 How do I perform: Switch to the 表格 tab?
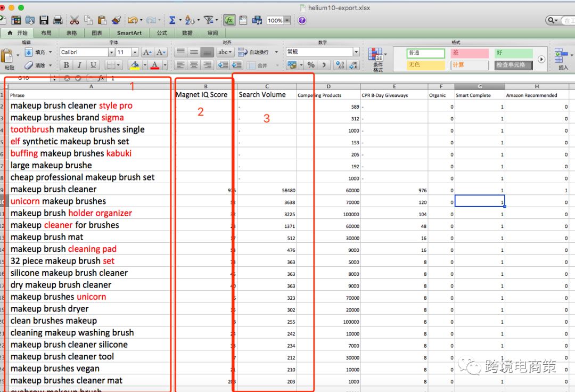coord(71,33)
